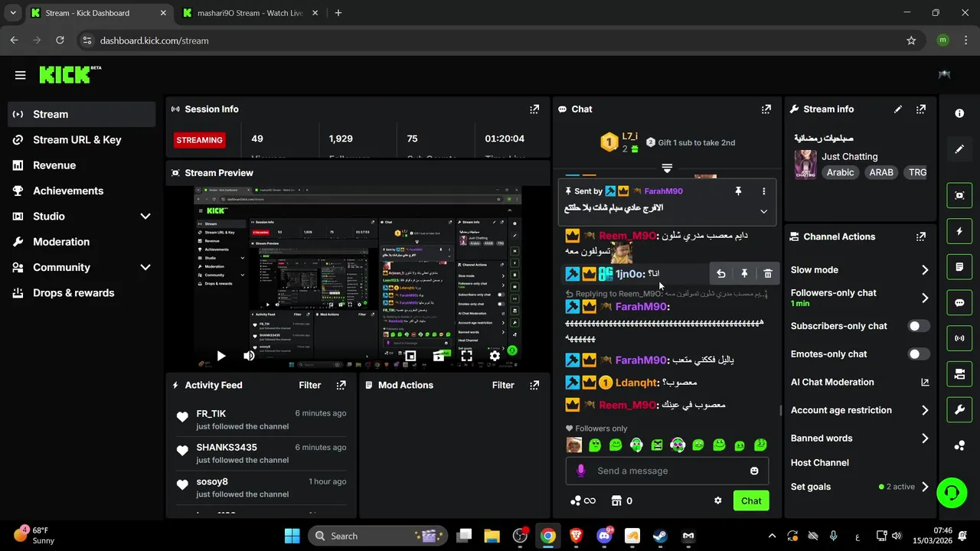This screenshot has height=551, width=980.
Task: Edit stream info with the pencil icon
Action: pos(898,109)
